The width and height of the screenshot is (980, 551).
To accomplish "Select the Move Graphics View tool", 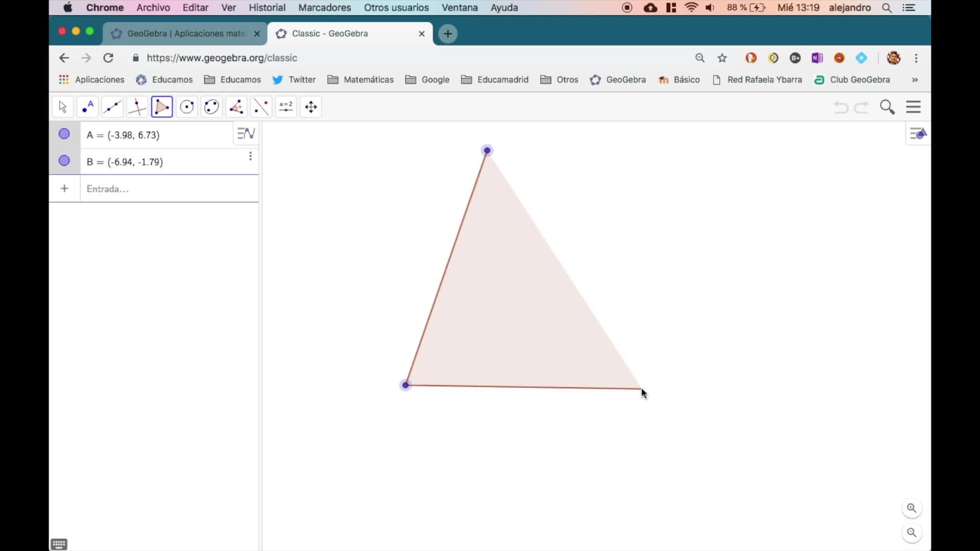I will (311, 107).
